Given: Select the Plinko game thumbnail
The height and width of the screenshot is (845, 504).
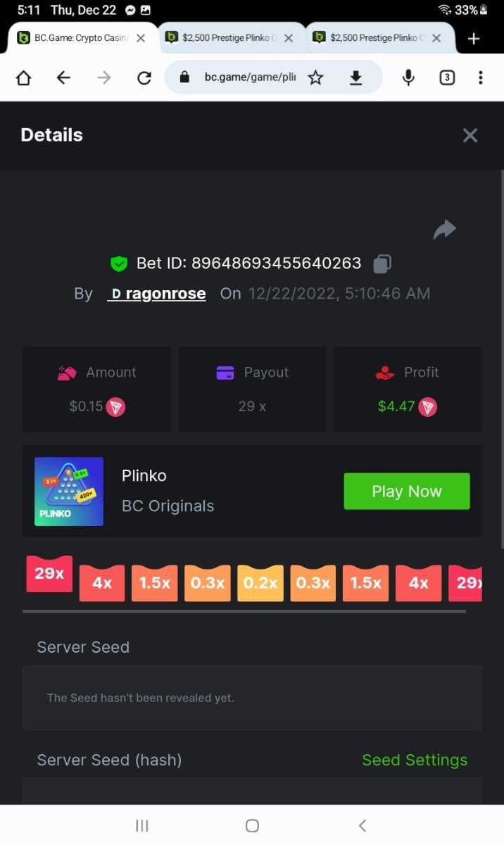Looking at the screenshot, I should (69, 492).
